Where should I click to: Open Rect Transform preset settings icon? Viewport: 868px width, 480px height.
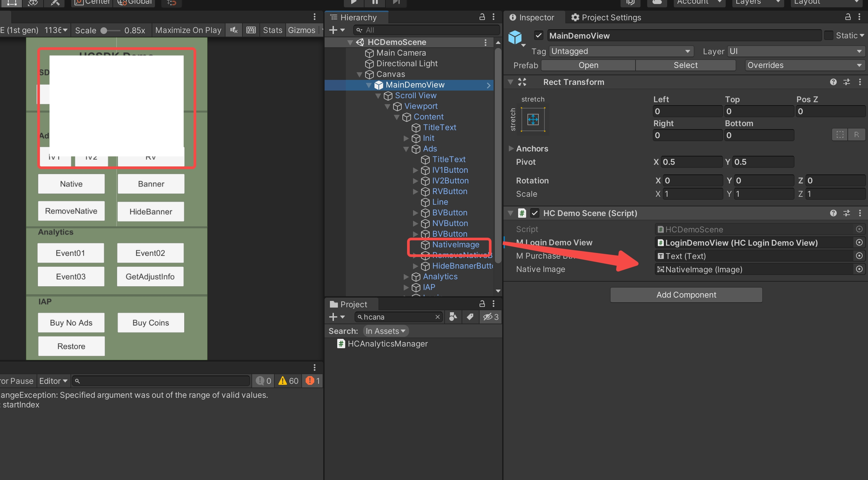click(x=847, y=82)
